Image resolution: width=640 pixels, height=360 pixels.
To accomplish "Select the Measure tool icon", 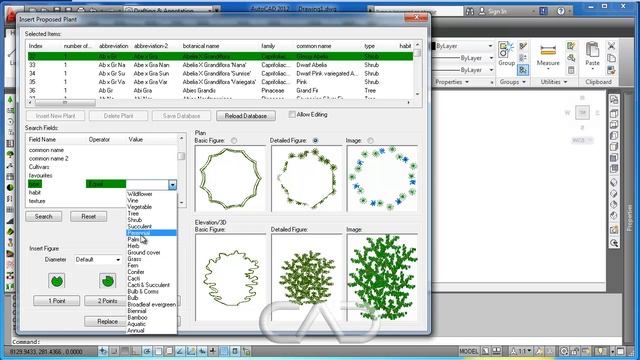I will [x=547, y=51].
